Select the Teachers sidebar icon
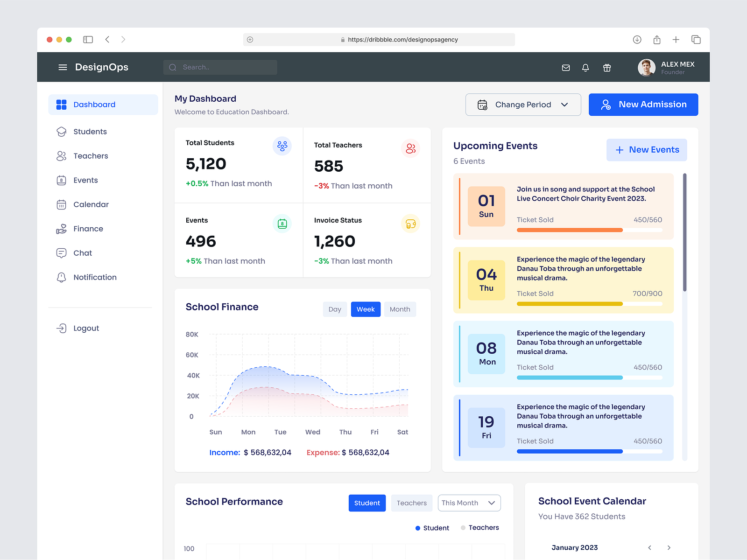The image size is (747, 560). 61,156
